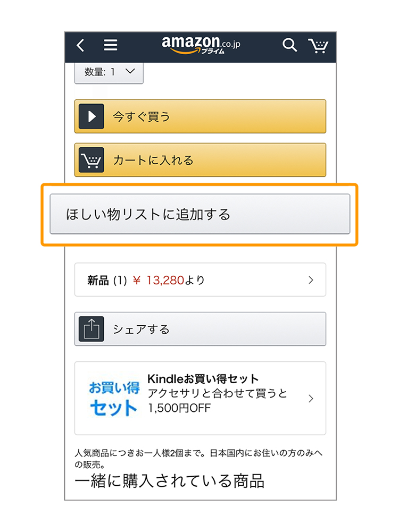
Task: Click the シェアする button label
Action: 142,329
